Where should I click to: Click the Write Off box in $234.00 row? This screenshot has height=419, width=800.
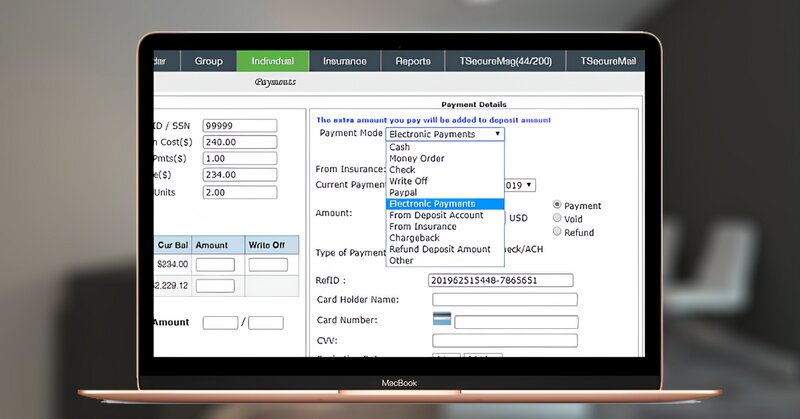click(268, 264)
